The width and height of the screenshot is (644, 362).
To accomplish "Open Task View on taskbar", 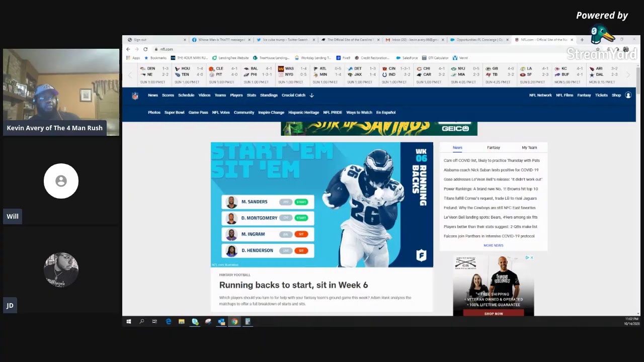I will click(154, 321).
